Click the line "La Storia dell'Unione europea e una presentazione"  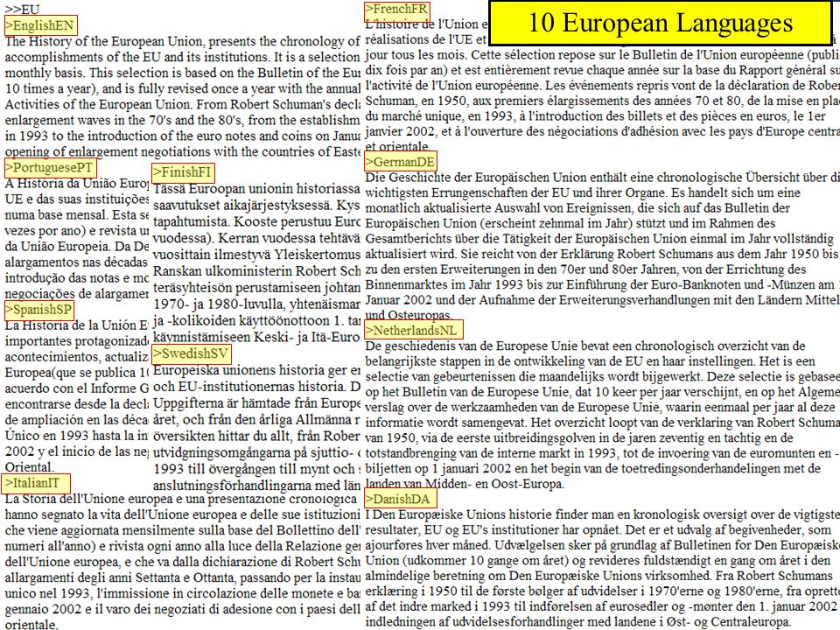coord(180,499)
